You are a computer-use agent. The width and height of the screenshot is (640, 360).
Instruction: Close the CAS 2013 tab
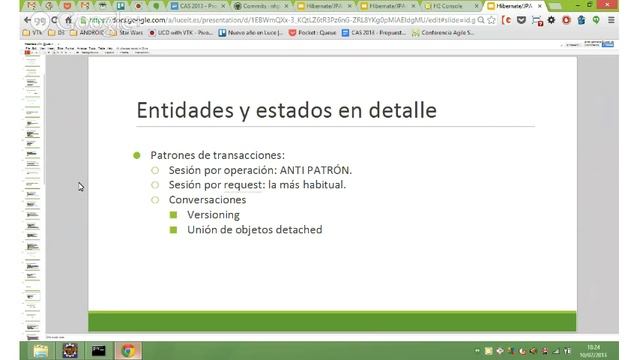[223, 6]
